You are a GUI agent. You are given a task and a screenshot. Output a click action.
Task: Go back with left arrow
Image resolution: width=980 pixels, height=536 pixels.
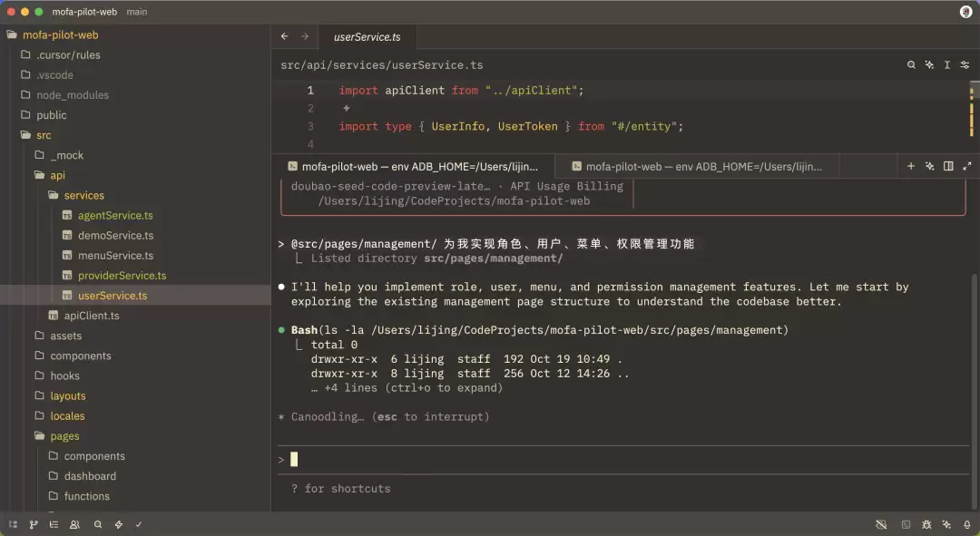click(x=284, y=36)
